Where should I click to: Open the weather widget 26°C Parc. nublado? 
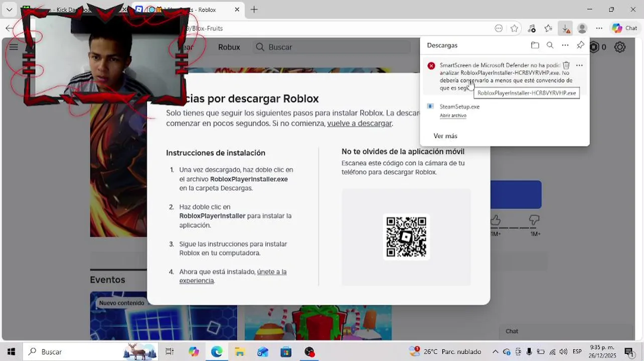pos(445,351)
